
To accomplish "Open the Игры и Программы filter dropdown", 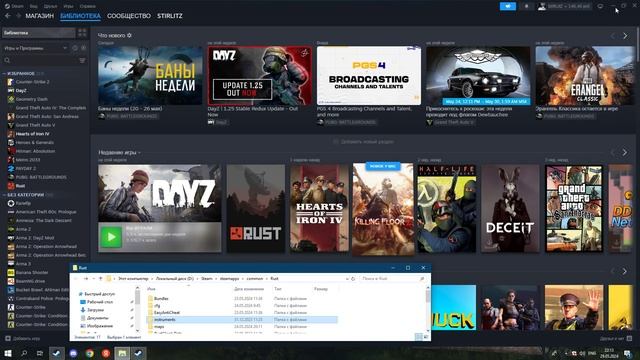I will 36,48.
